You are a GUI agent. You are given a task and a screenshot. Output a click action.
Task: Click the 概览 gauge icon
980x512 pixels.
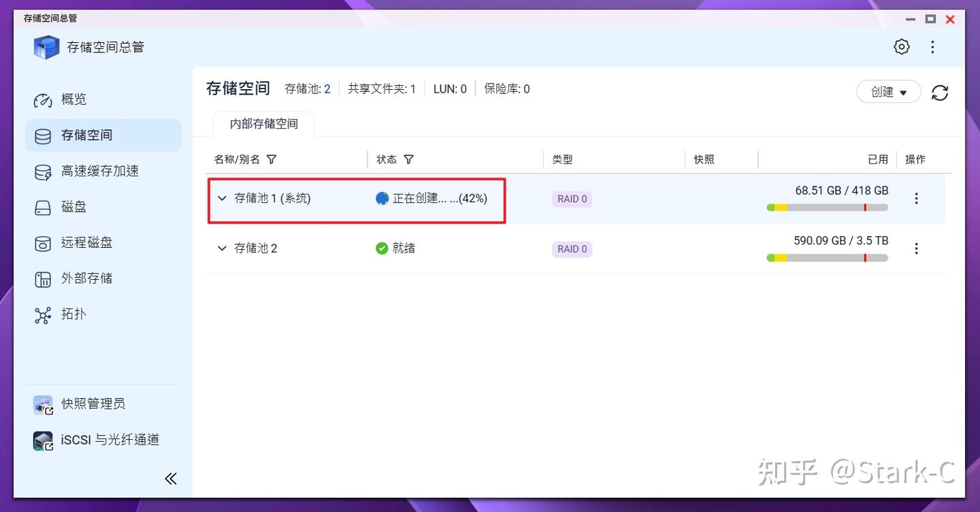click(43, 100)
